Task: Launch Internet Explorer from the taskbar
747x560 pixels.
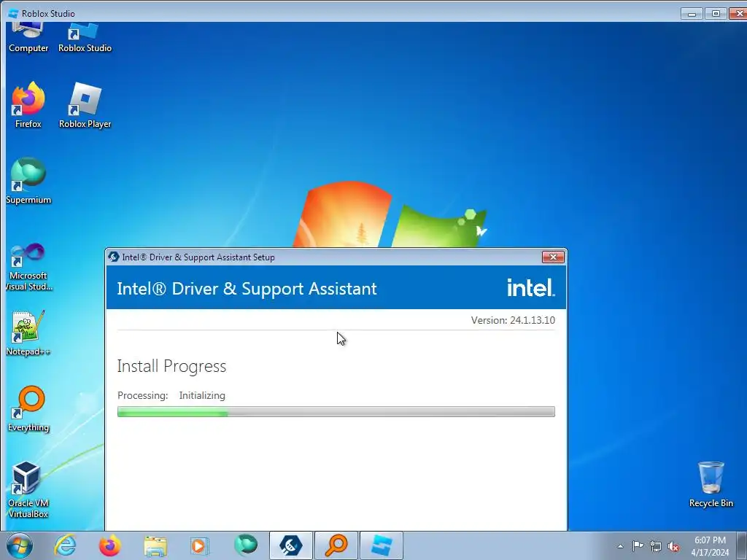Action: [x=65, y=545]
